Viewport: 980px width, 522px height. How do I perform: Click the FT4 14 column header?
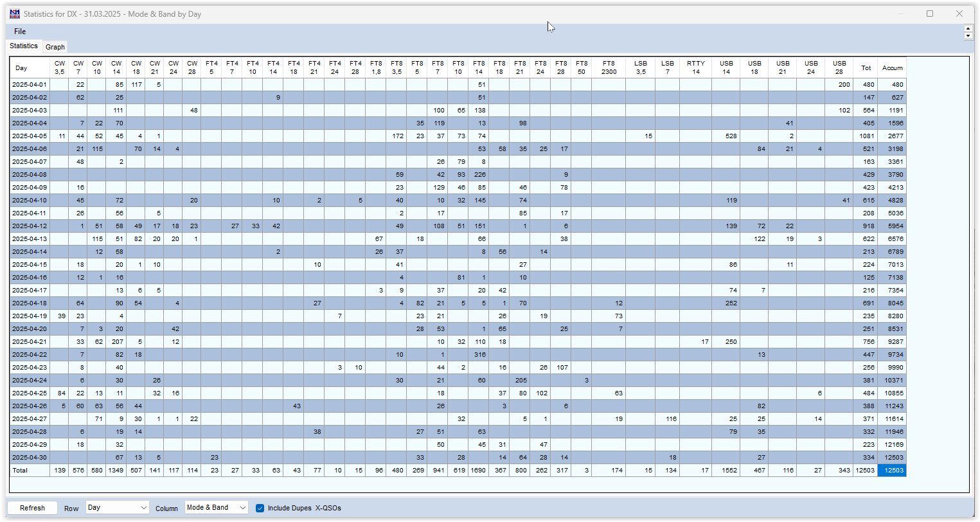pos(273,67)
